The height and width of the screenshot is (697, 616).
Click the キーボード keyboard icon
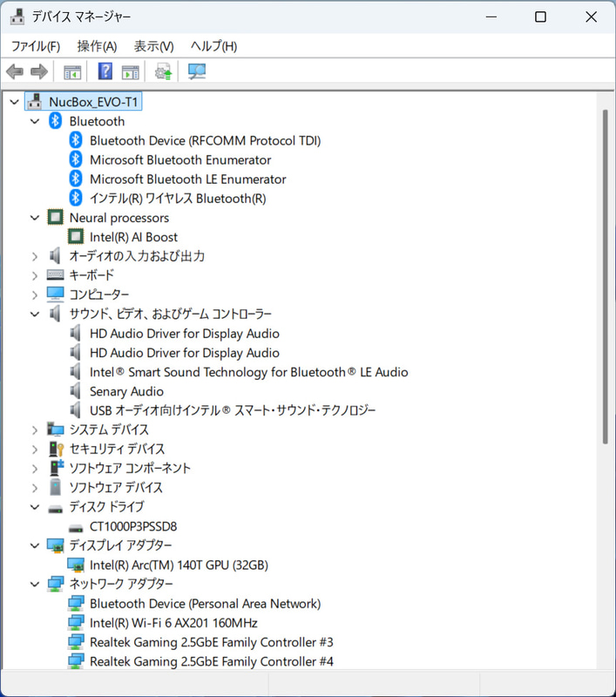coord(55,275)
